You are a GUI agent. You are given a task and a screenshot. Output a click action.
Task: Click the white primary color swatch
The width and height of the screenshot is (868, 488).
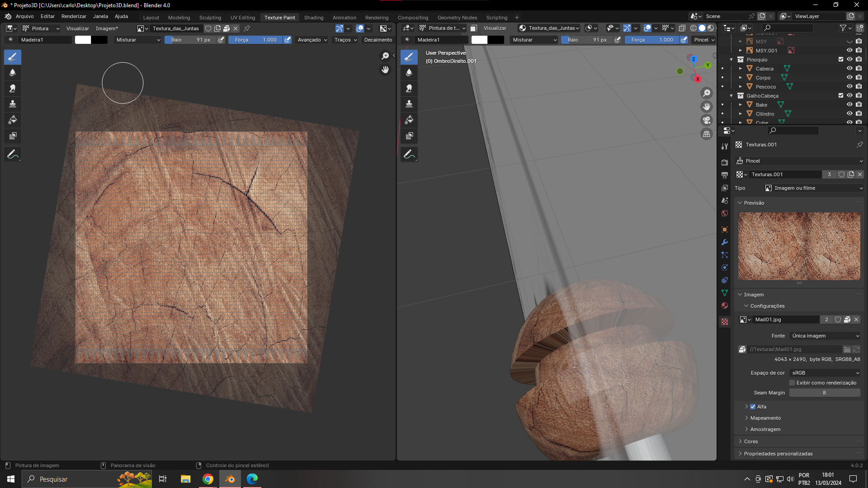pyautogui.click(x=83, y=40)
